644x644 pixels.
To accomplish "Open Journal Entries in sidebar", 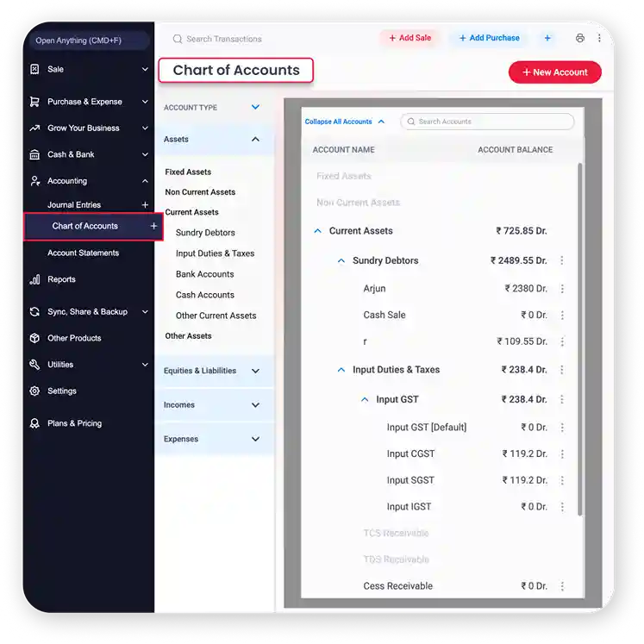I will tap(74, 204).
